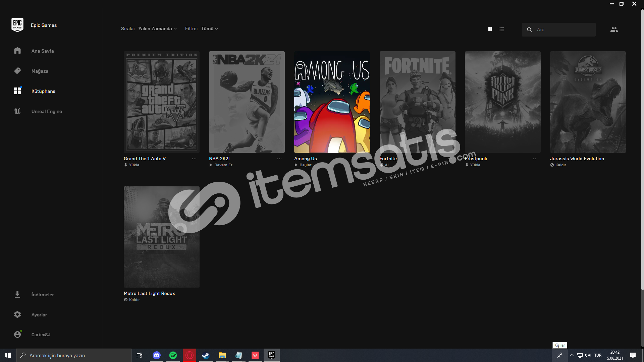This screenshot has height=362, width=644.
Task: Open File Explorer from the taskbar
Action: coord(222,355)
